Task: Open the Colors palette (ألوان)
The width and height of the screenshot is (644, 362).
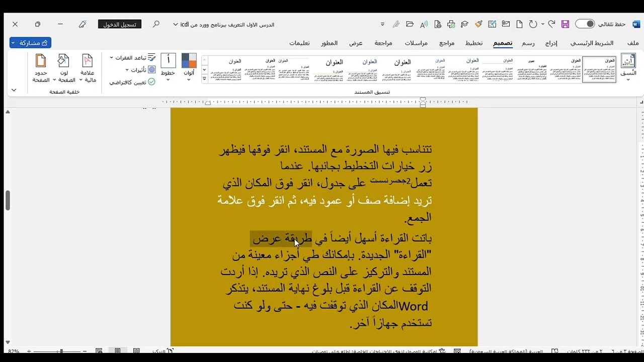Action: tap(189, 67)
